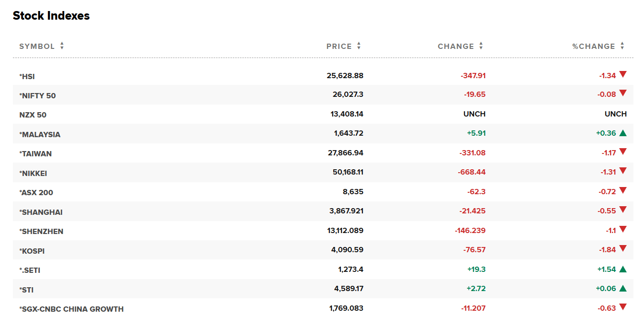The image size is (644, 328).
Task: Click the red down arrow for NIKKEI
Action: click(622, 172)
